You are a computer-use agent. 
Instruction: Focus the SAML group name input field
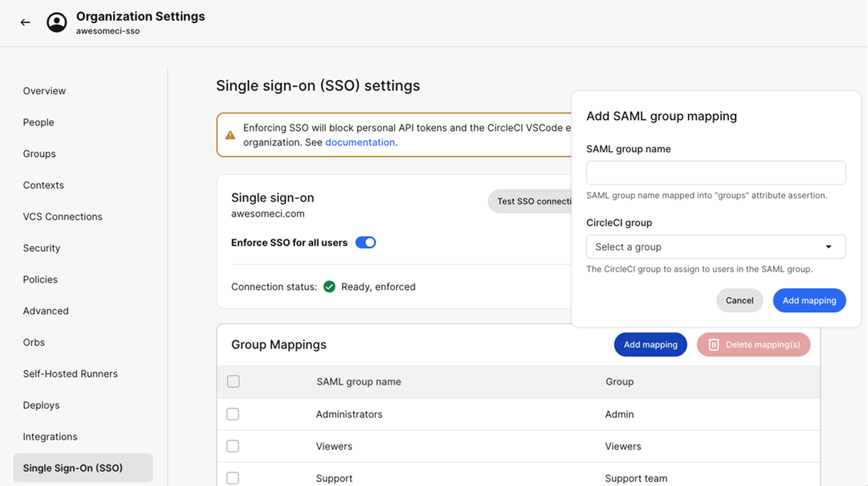point(716,173)
